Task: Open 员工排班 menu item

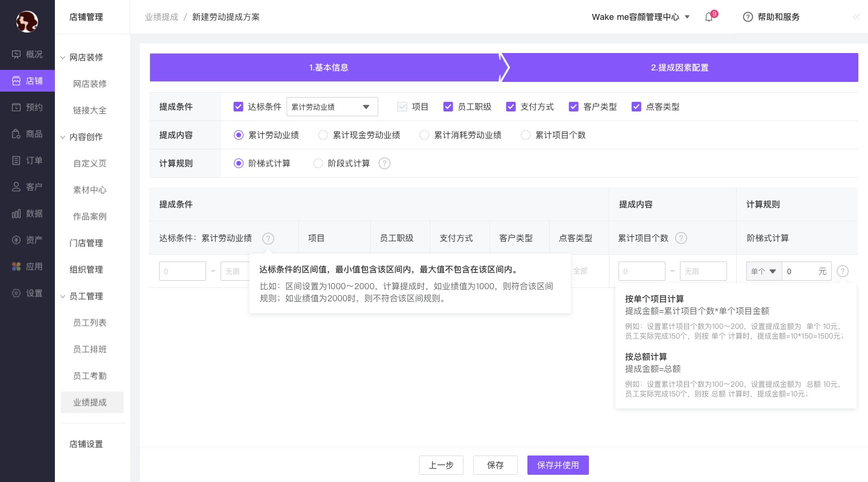Action: (90, 349)
